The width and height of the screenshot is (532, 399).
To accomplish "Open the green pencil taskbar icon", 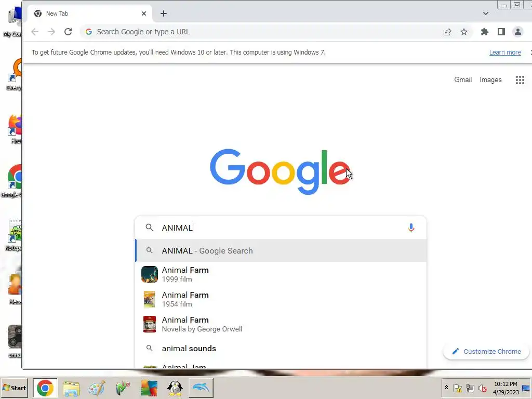I will tap(123, 388).
